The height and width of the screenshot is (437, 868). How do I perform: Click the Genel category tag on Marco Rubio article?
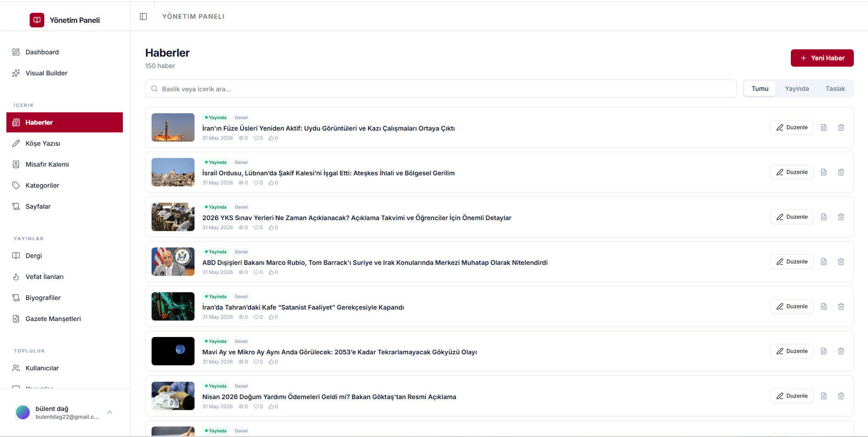pyautogui.click(x=241, y=252)
